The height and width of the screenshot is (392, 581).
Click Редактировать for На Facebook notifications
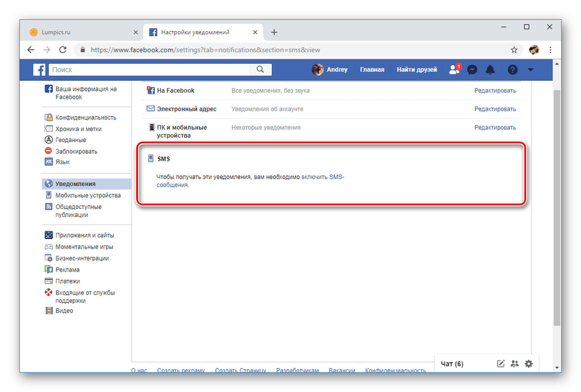[x=495, y=90]
